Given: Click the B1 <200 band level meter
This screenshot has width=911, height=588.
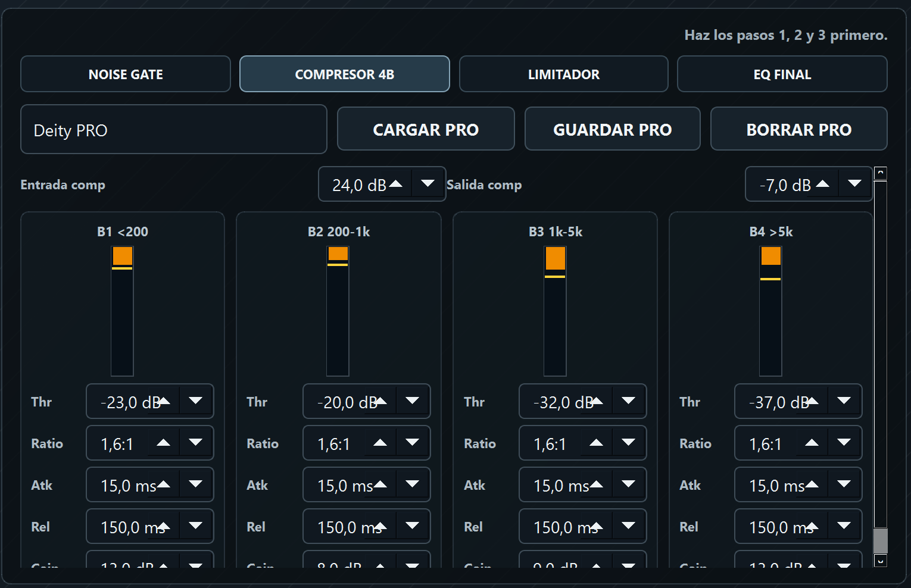Looking at the screenshot, I should click(122, 311).
